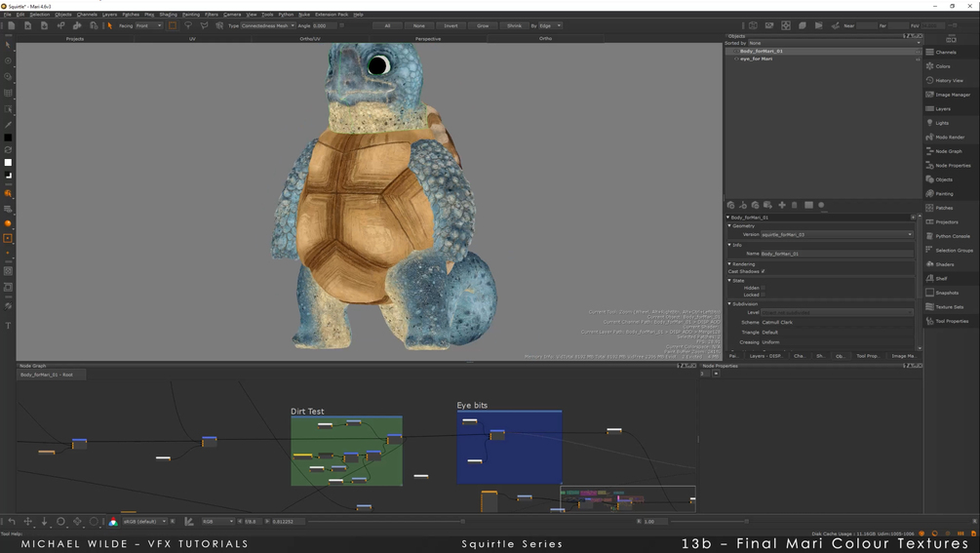Screen dimensions: 980x553
Task: Toggle the Hidden state checkbox
Action: pos(764,288)
